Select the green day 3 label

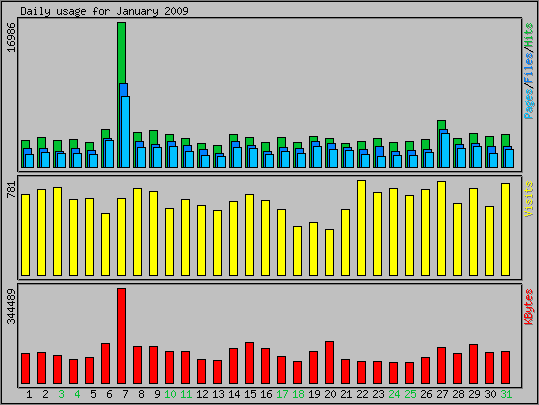pos(61,394)
